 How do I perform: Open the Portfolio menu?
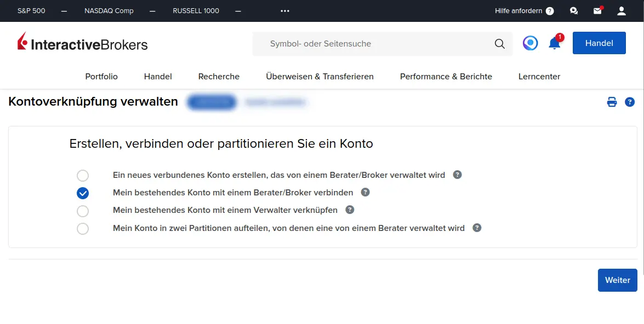coord(101,77)
